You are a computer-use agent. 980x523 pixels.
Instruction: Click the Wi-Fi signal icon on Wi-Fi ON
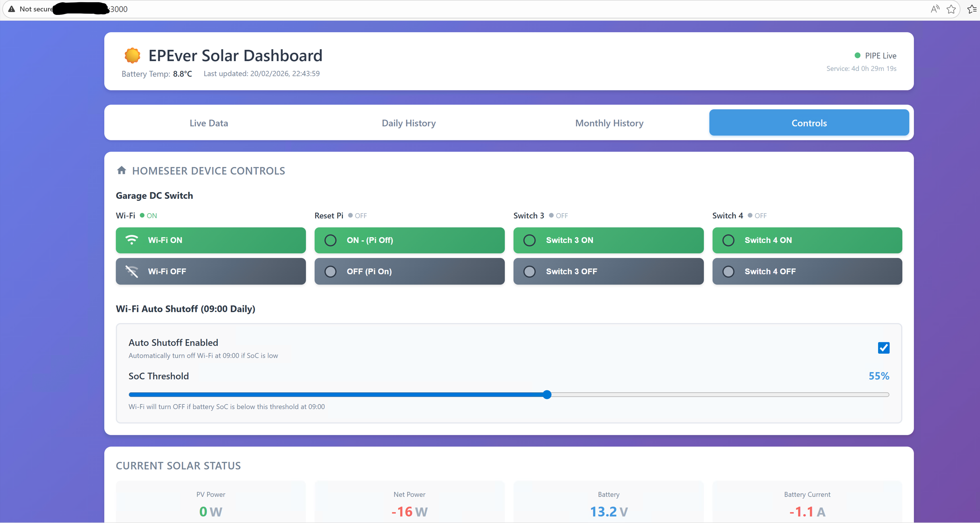coord(132,240)
